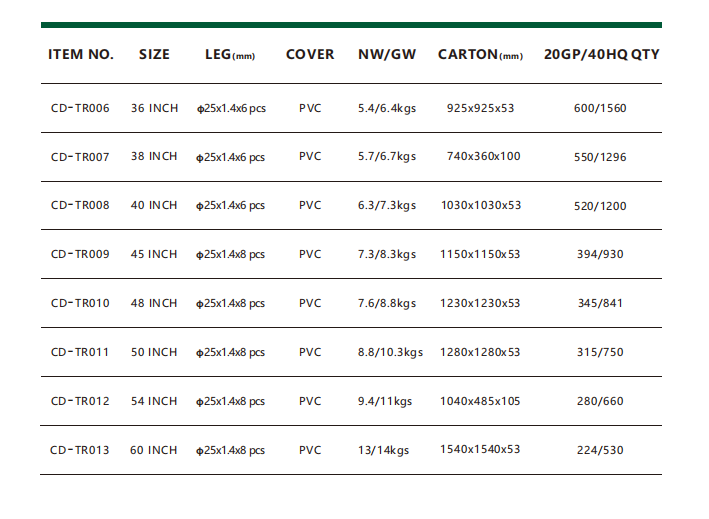Select the 224/530 quantity cell
709x519 pixels.
point(601,450)
